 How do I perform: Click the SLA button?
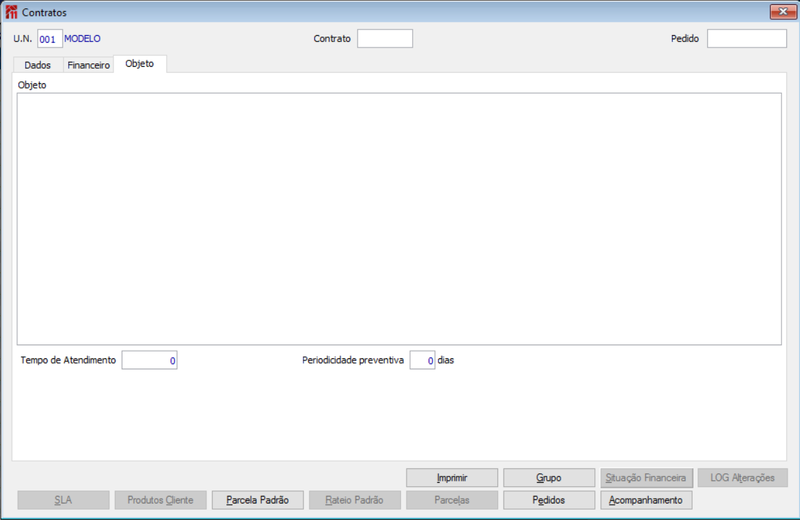click(x=63, y=500)
